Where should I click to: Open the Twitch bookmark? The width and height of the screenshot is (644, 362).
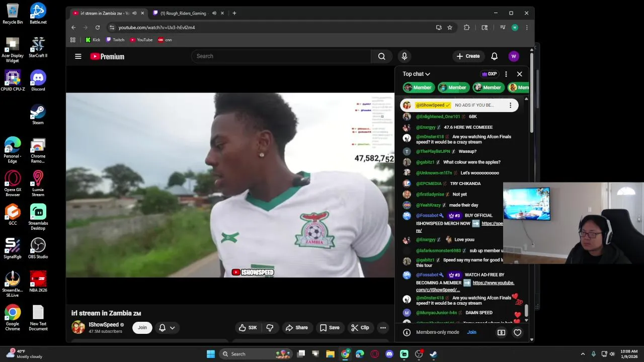point(115,40)
